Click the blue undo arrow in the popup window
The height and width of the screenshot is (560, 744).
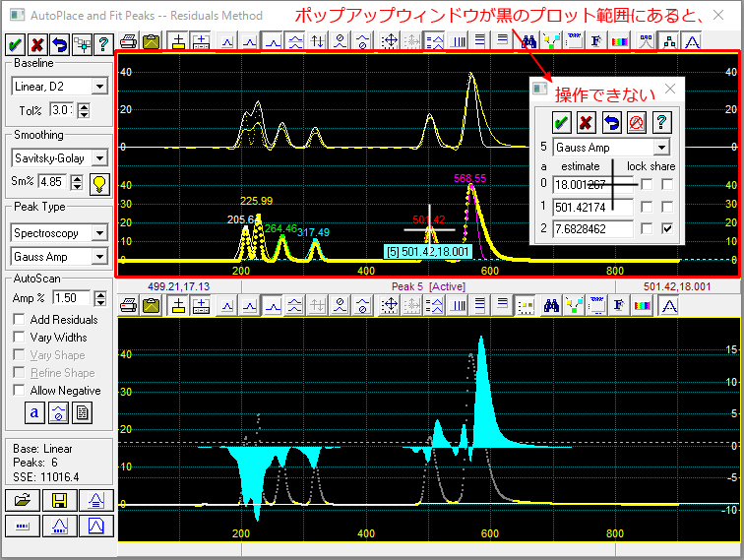611,122
